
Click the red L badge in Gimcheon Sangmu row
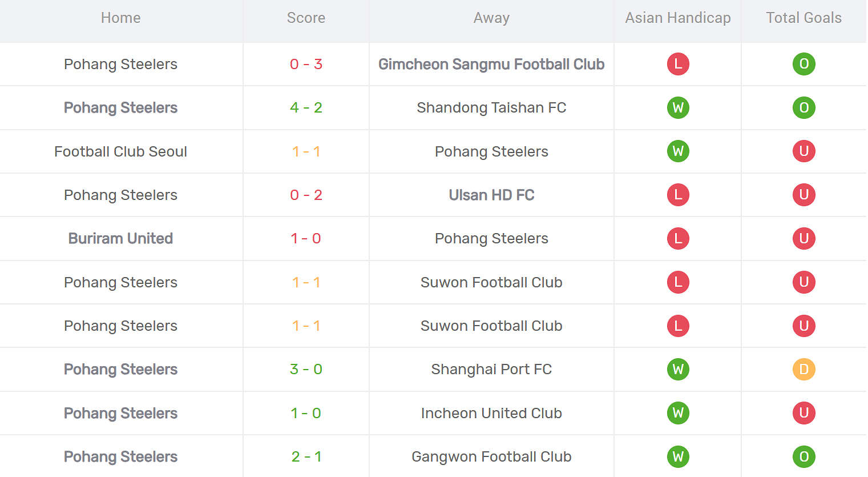tap(678, 64)
